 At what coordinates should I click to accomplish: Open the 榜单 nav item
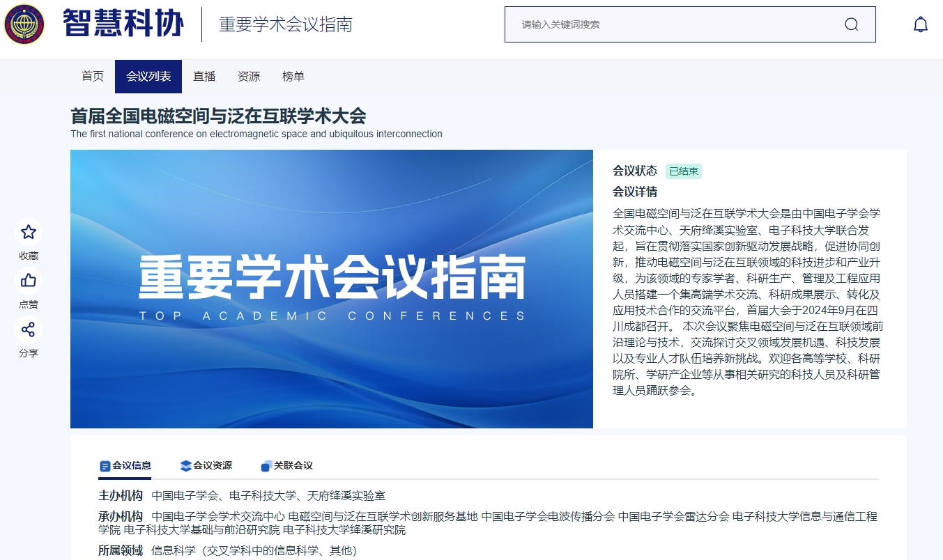point(293,77)
